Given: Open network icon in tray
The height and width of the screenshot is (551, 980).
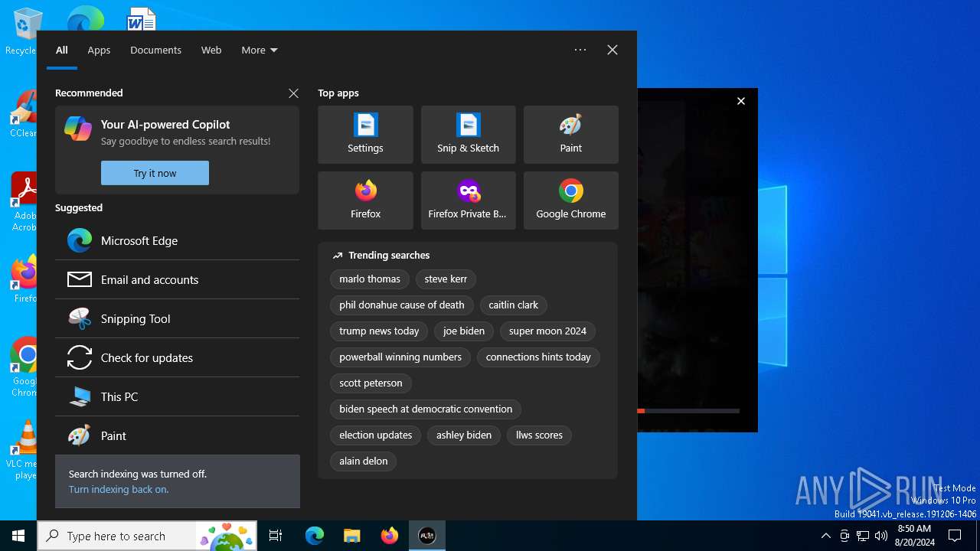Looking at the screenshot, I should pyautogui.click(x=863, y=536).
